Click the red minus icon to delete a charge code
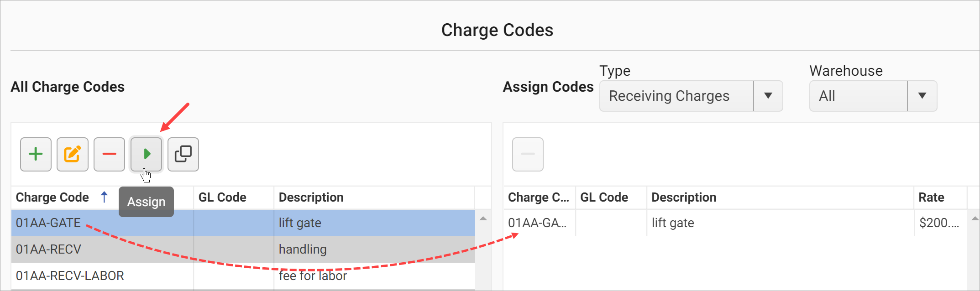 click(109, 154)
